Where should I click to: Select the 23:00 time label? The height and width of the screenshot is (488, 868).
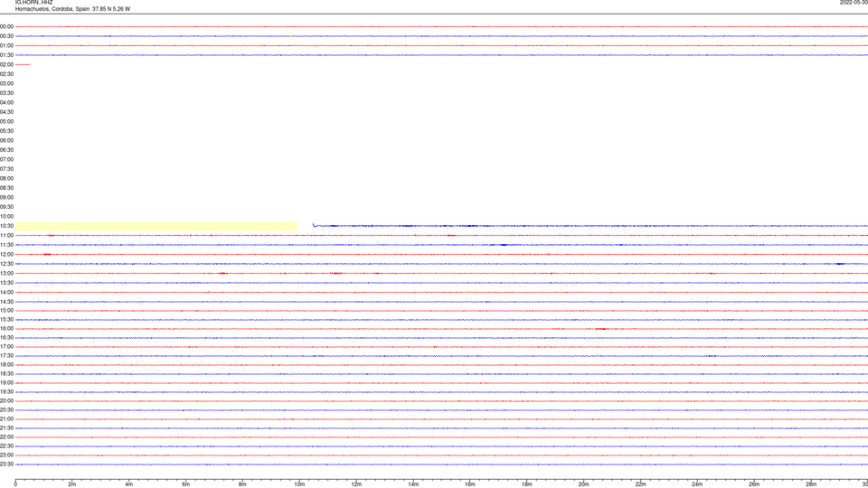6,455
